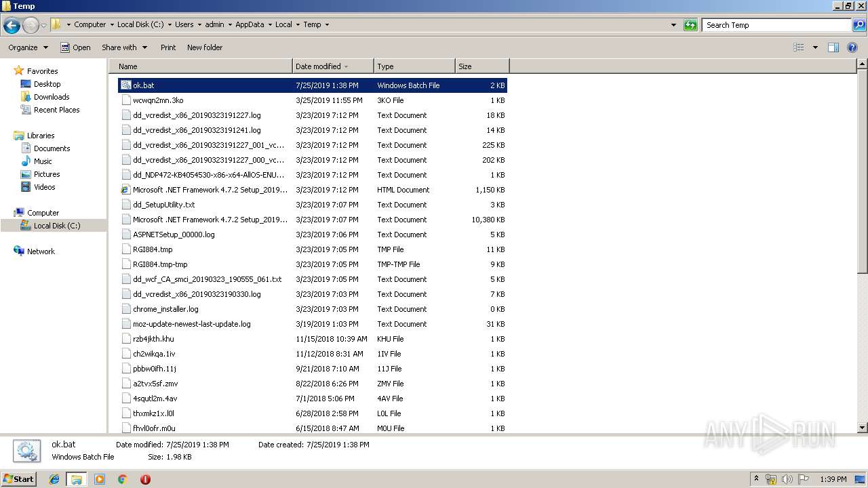Open Downloads in the navigation pane
This screenshot has width=868, height=488.
point(52,97)
